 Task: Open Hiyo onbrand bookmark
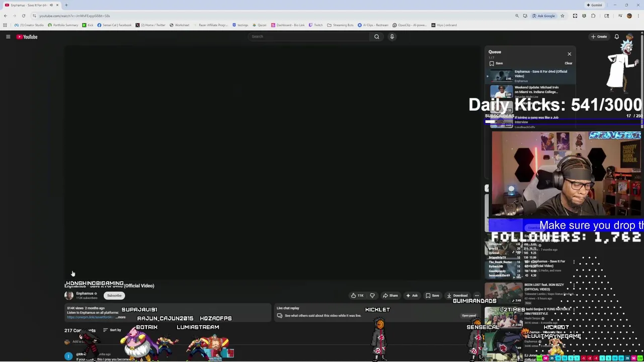point(444,25)
